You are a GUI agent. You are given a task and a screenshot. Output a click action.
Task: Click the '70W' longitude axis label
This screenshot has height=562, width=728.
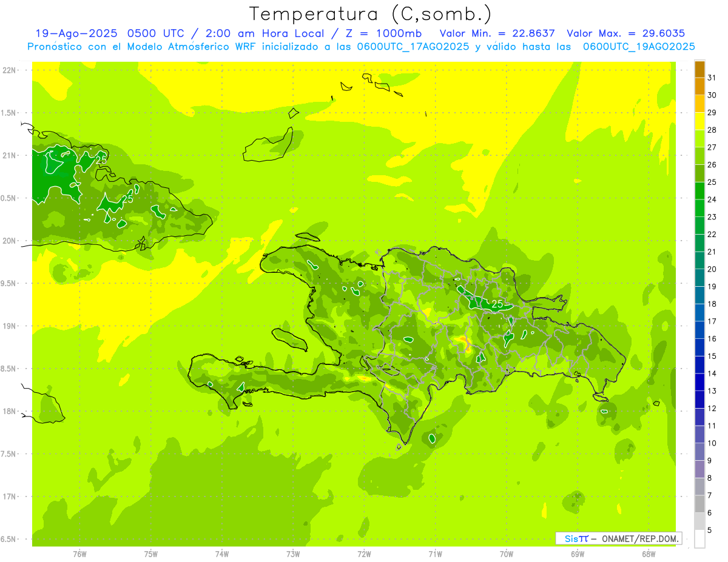(507, 554)
